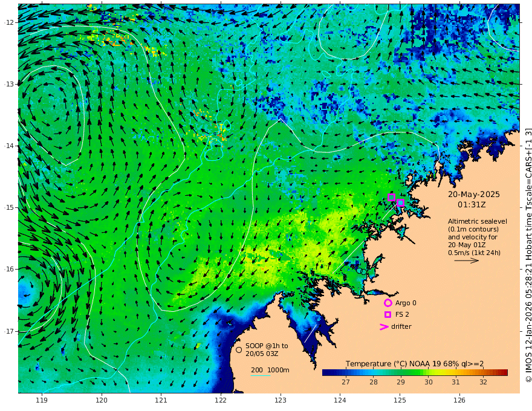This screenshot has width=532, height=411.
Task: Click the 'FS 2' legend label
Action: coord(402,314)
